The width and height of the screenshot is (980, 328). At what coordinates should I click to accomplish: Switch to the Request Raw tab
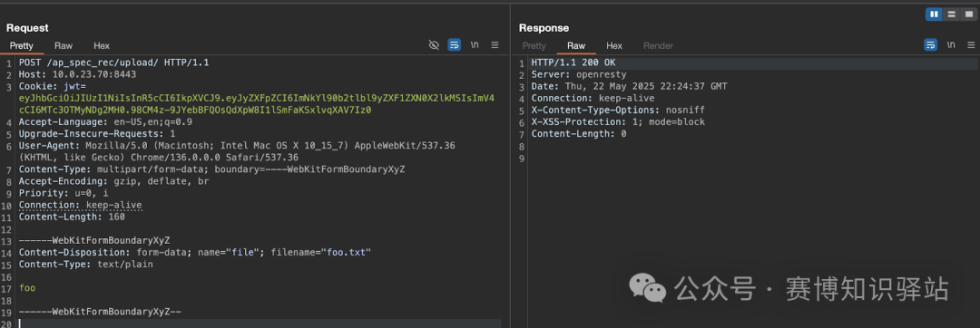point(64,45)
